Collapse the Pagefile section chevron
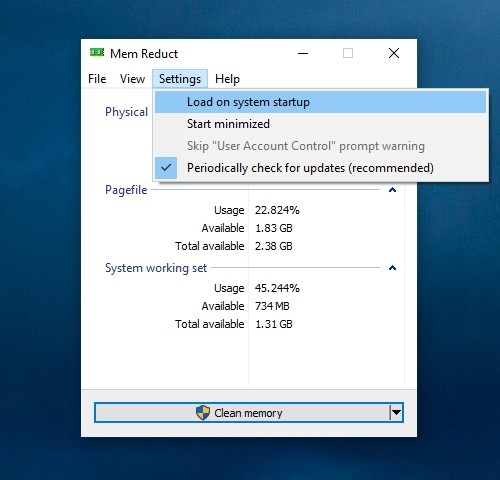This screenshot has height=480, width=500. point(392,190)
